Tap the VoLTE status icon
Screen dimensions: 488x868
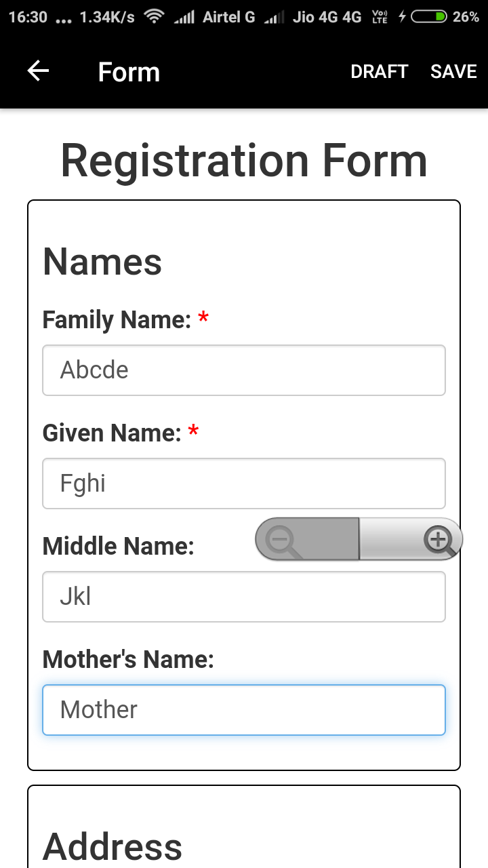pyautogui.click(x=380, y=17)
